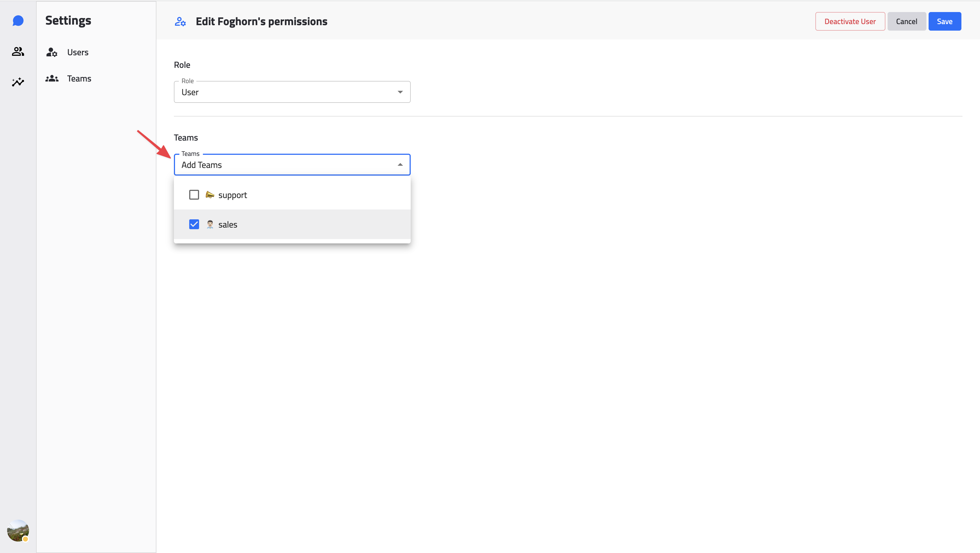Click the Edit Foghorn's permissions heading
The height and width of the screenshot is (553, 980).
tap(261, 22)
